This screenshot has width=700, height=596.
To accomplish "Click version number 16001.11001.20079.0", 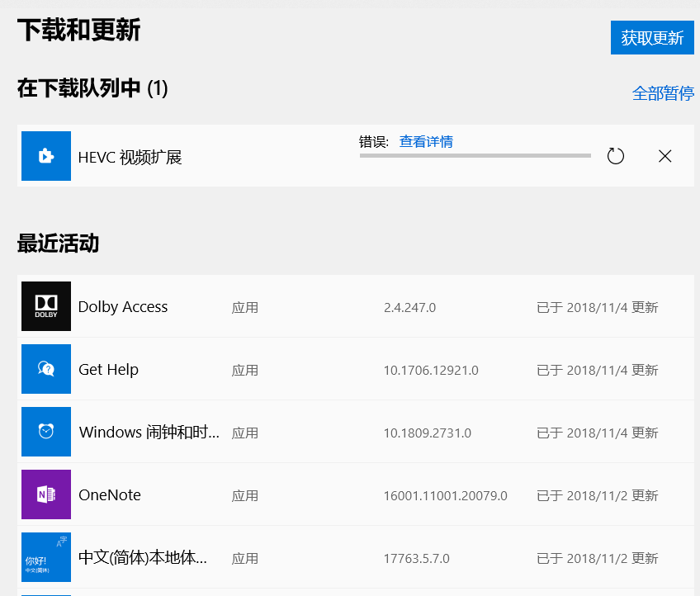I will pyautogui.click(x=445, y=496).
